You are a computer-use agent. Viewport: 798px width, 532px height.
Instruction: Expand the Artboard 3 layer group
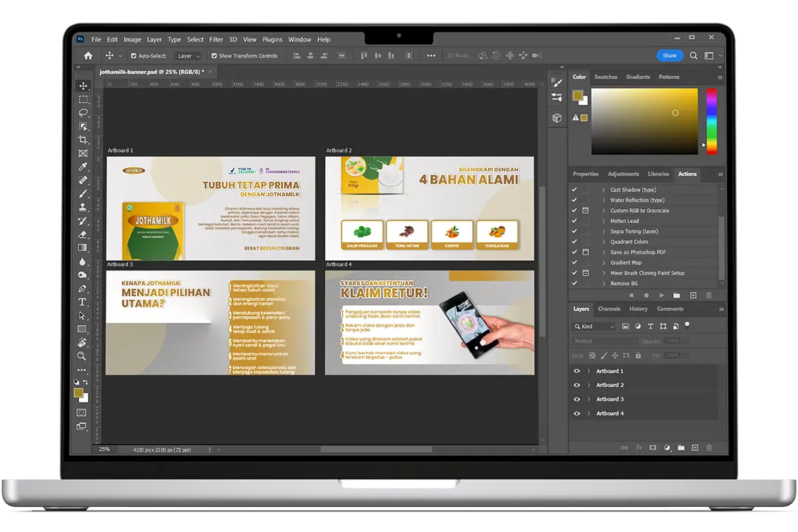click(589, 399)
